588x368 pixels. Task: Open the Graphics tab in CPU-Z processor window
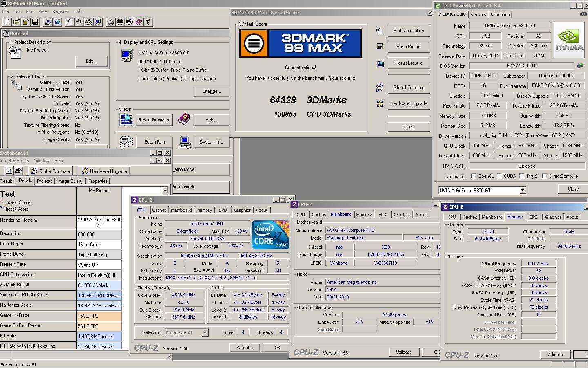(x=243, y=210)
